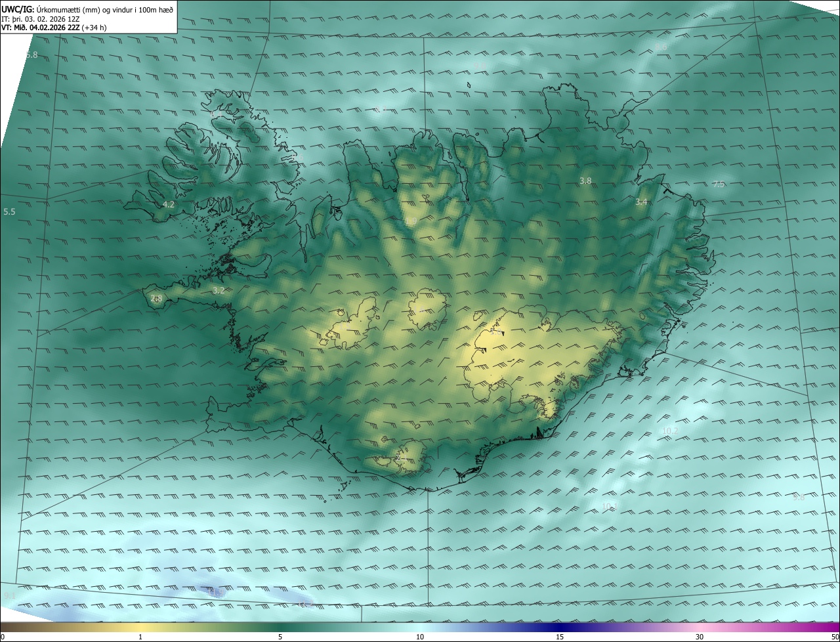840x642 pixels.
Task: Click the 10.1 value label
Action: click(x=610, y=506)
